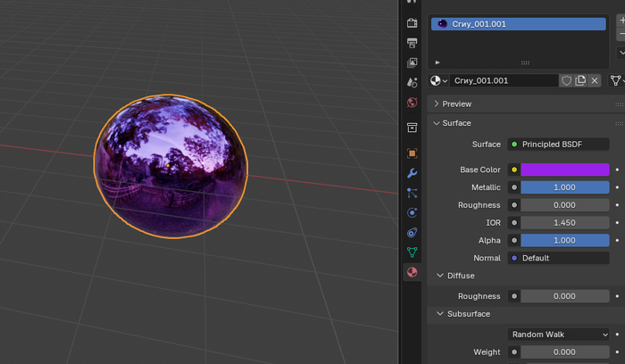Toggle animate dot beside Metallic value

[617, 187]
